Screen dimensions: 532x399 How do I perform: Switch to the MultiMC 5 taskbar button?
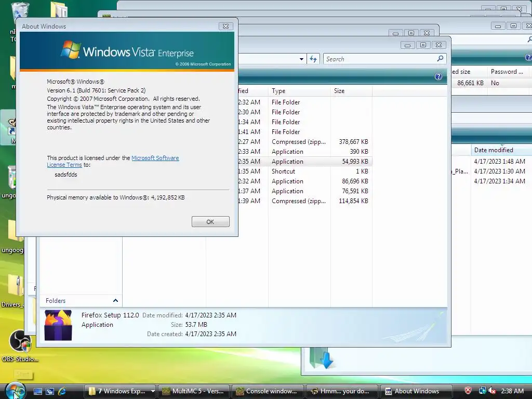[x=193, y=391]
